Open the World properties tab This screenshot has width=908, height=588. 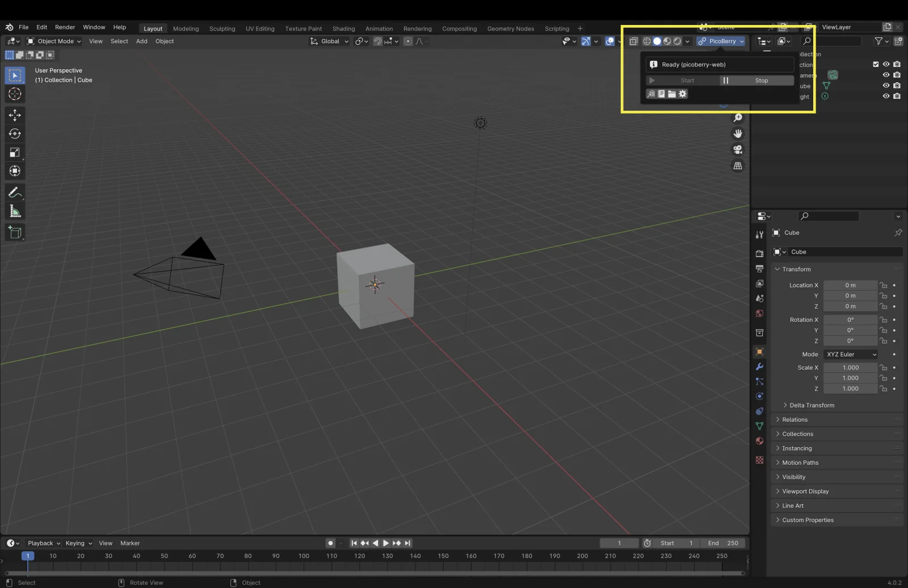pyautogui.click(x=759, y=313)
